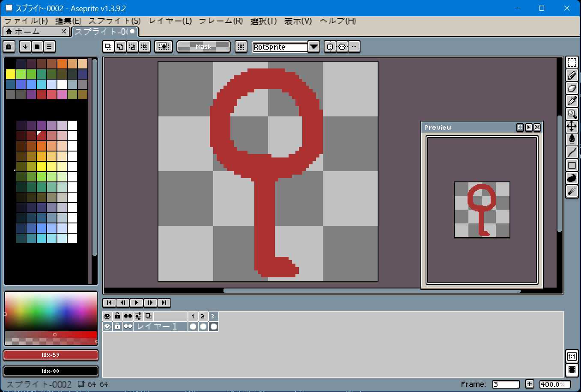The image size is (581, 392).
Task: Select the Pencil tool
Action: pos(572,75)
